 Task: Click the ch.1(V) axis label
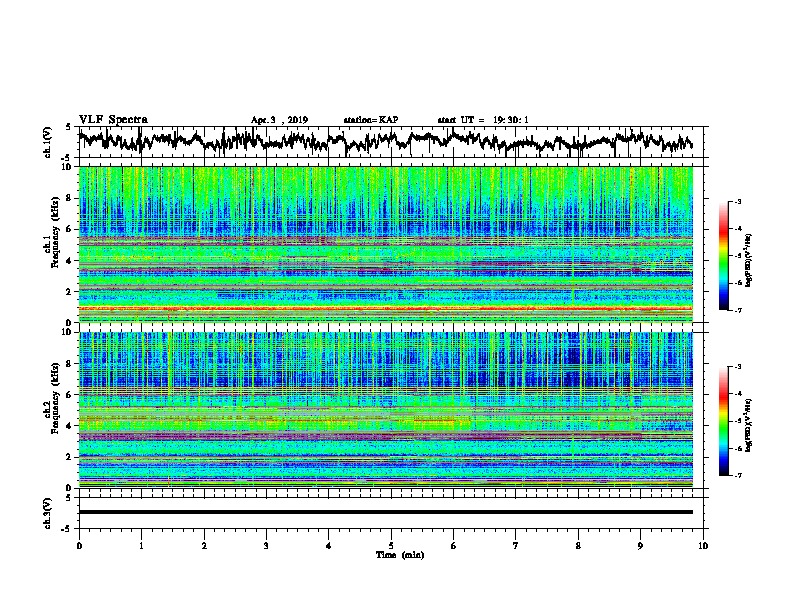[x=47, y=142]
